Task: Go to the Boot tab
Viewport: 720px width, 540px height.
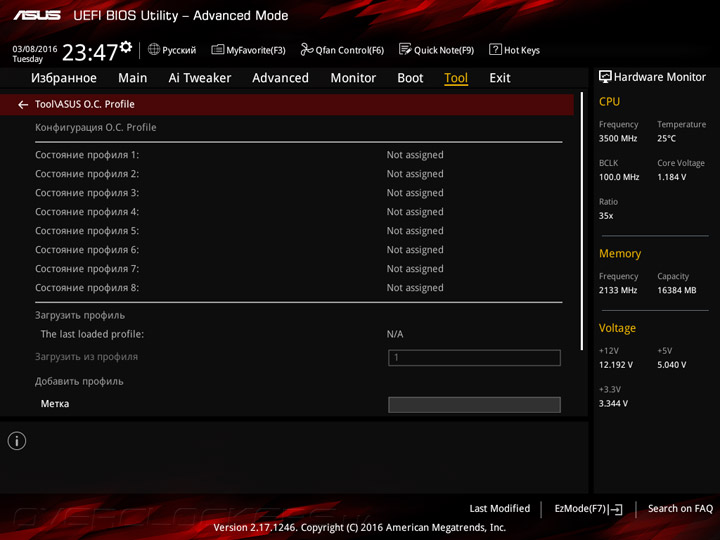Action: point(410,78)
